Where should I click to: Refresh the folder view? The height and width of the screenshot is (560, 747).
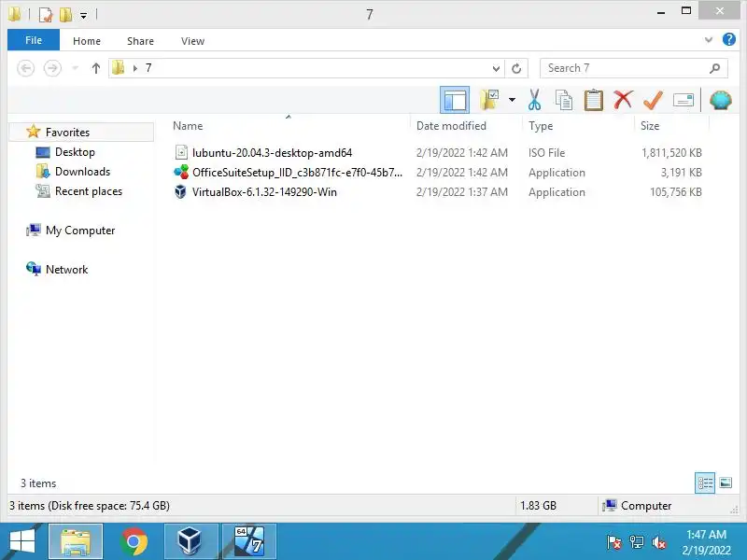point(516,68)
